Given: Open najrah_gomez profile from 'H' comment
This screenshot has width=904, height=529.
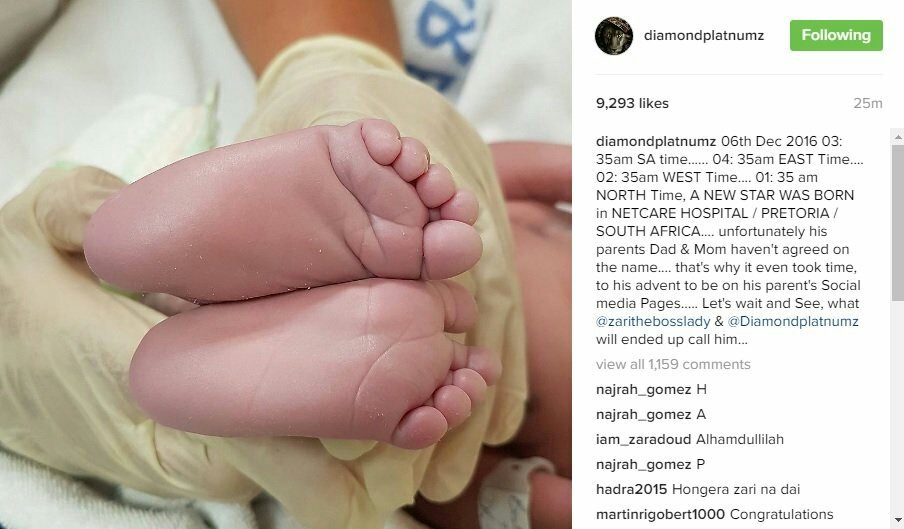Looking at the screenshot, I should [643, 390].
